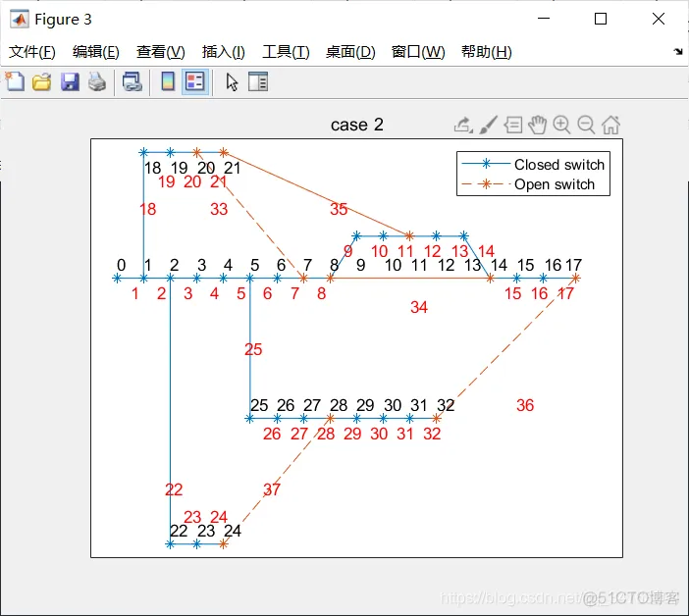Screen dimensions: 689x616
Task: Toggle the Insert Legend toolbar button
Action: point(195,81)
